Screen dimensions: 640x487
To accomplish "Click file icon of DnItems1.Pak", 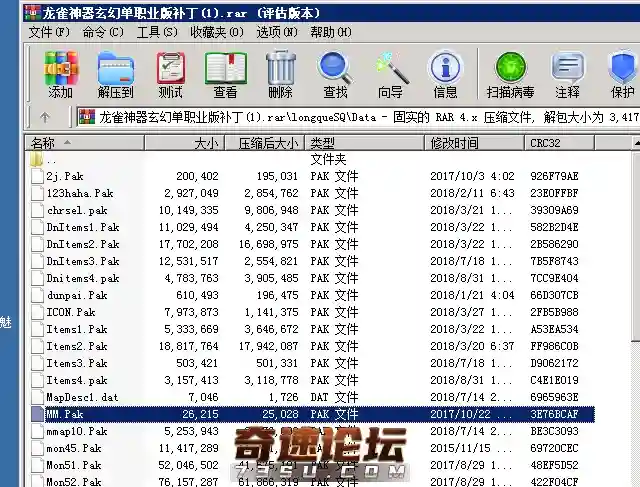I will pyautogui.click(x=38, y=227).
